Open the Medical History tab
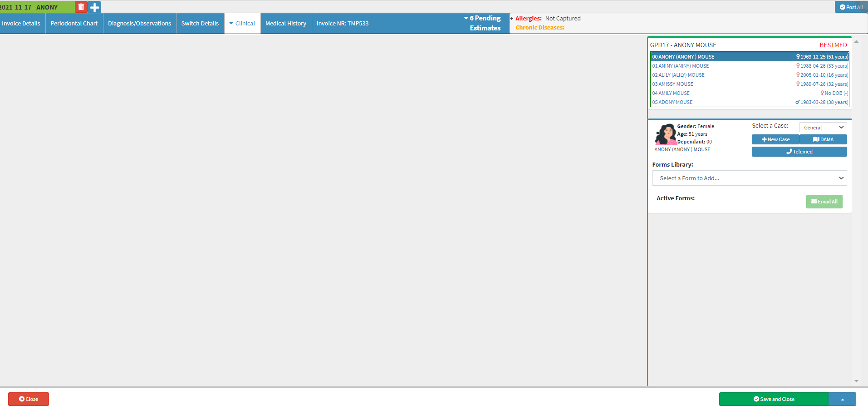The image size is (868, 410). coord(285,24)
